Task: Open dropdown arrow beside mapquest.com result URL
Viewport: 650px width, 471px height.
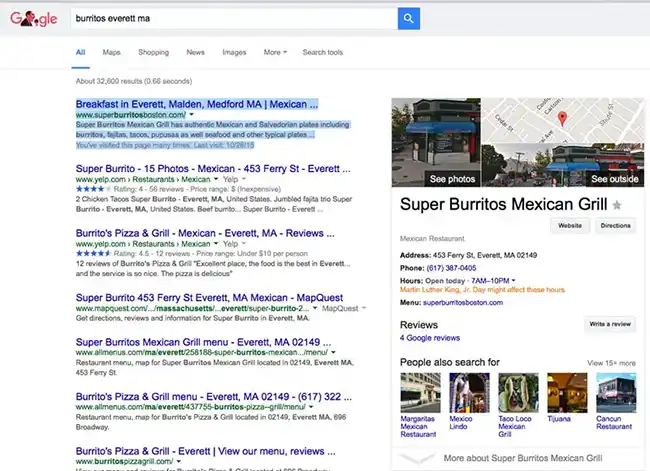Action: tap(315, 308)
